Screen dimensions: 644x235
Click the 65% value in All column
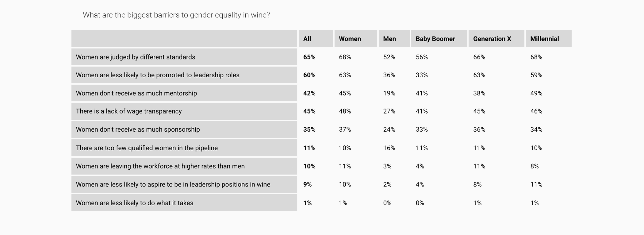[x=309, y=57]
